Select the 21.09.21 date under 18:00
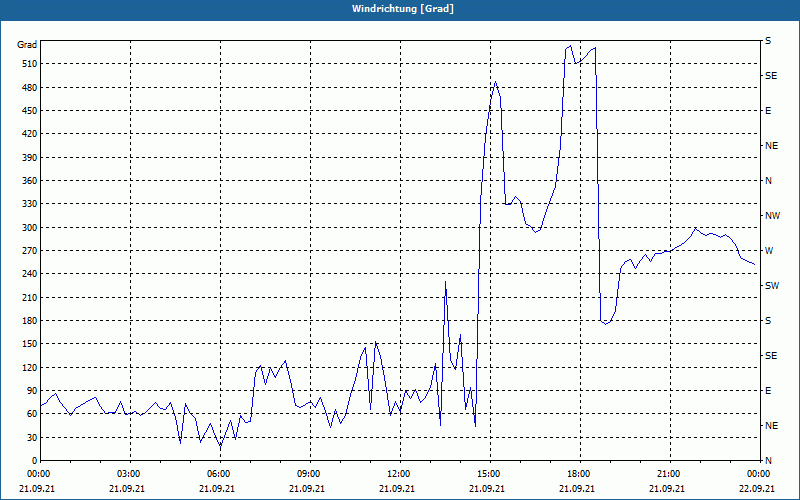The image size is (800, 500). pos(577,489)
